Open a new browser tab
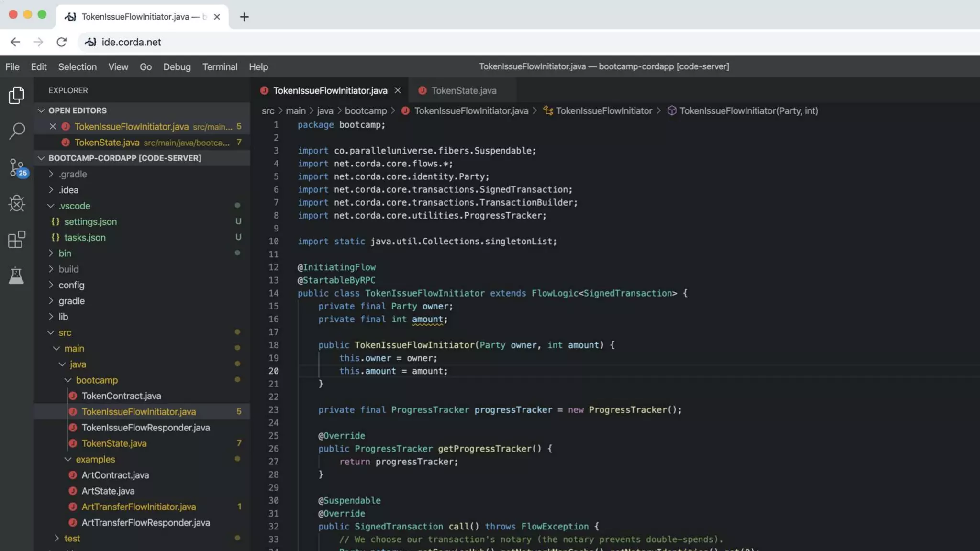This screenshot has height=551, width=980. pos(244,17)
